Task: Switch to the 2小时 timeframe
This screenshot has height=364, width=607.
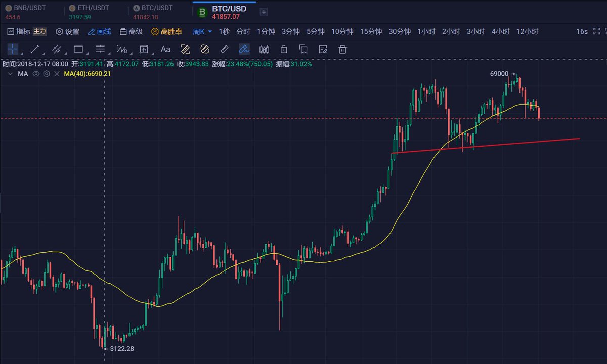Action: coord(451,31)
